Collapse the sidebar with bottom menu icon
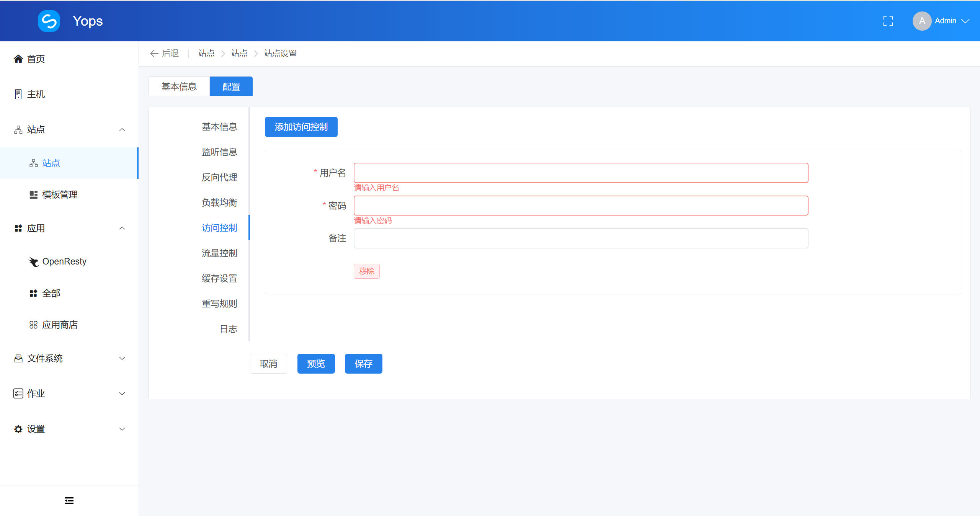The image size is (980, 516). [69, 501]
